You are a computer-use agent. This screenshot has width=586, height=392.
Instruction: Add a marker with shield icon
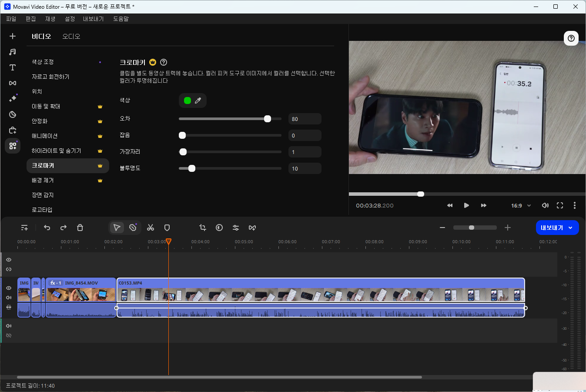[x=167, y=228]
